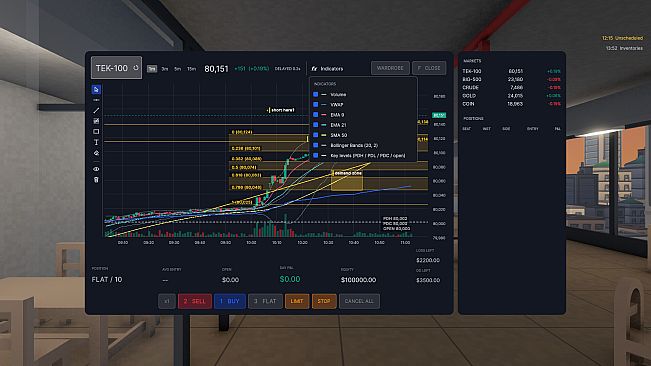Toggle the EMA 9 indicator checkbox
This screenshot has width=651, height=366.
[x=316, y=115]
